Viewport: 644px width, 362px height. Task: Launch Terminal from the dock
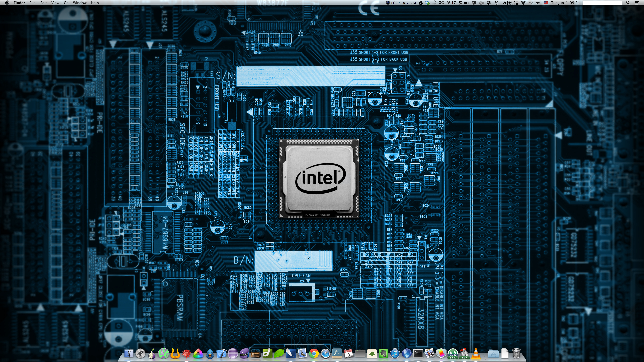[418, 353]
